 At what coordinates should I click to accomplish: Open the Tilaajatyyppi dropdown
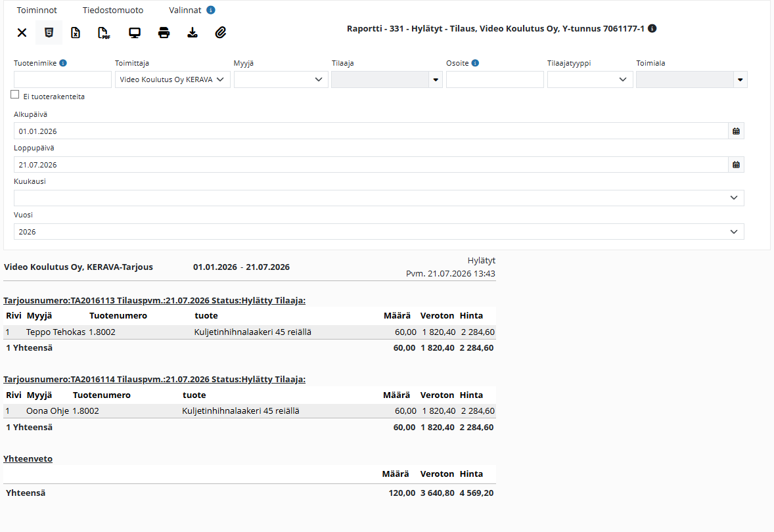pos(590,79)
